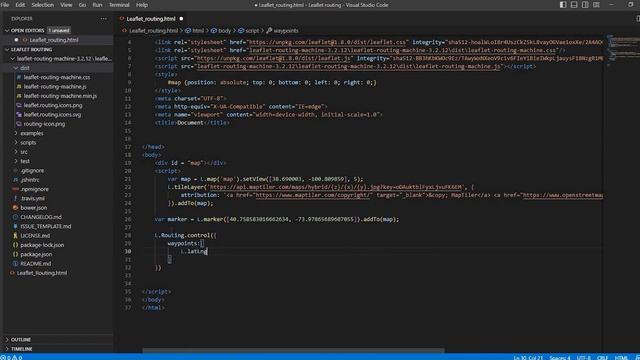Viewport: 640px width, 360px height.
Task: Change indentation via Spaces: 4
Action: [x=560, y=358]
